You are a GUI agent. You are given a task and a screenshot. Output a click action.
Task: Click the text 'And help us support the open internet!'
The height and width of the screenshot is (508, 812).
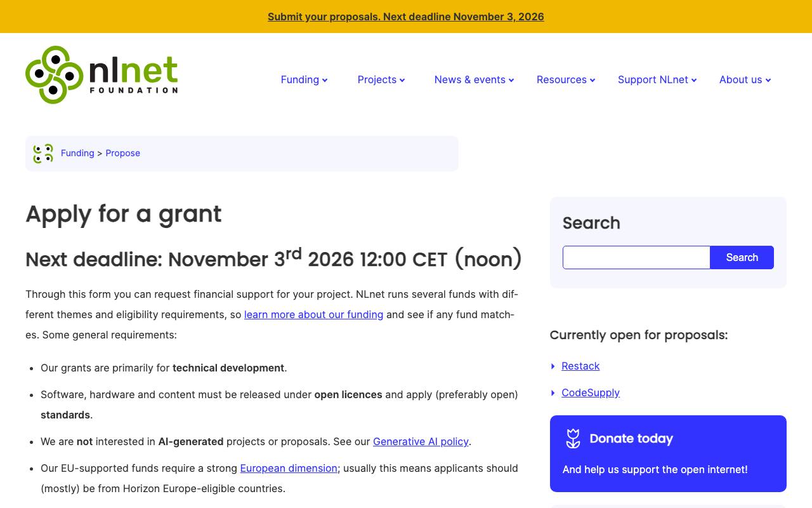[655, 469]
